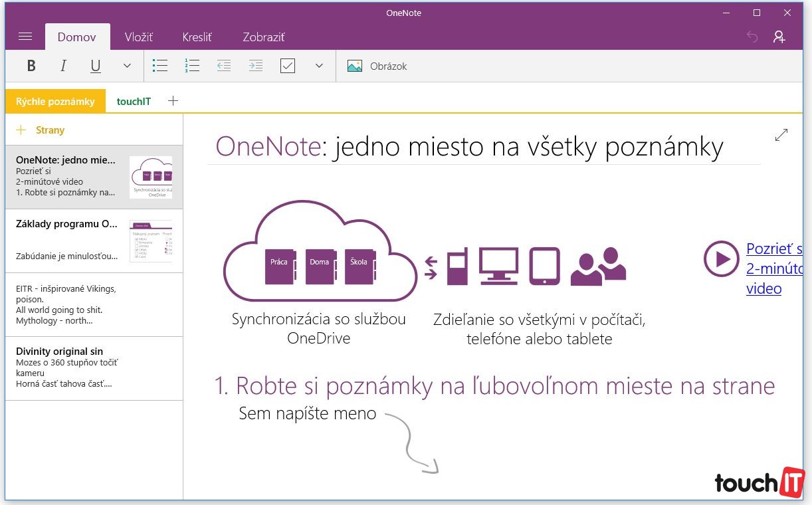Enter full-screen page view with expand arrows
The height and width of the screenshot is (505, 812).
tap(781, 135)
